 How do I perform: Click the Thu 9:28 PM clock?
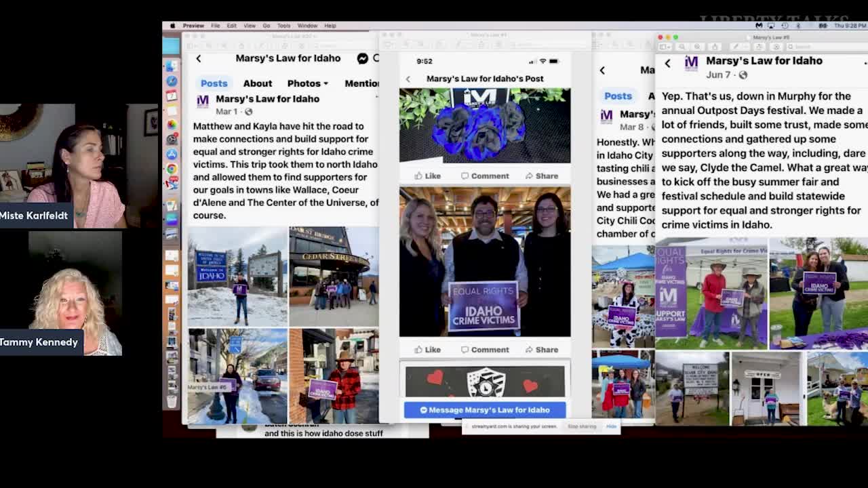(x=850, y=26)
